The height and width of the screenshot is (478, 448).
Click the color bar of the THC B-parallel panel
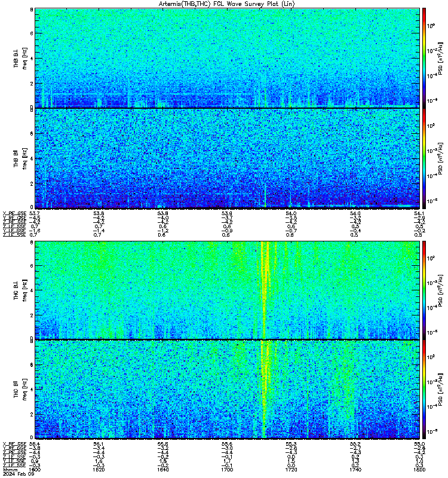424,390
